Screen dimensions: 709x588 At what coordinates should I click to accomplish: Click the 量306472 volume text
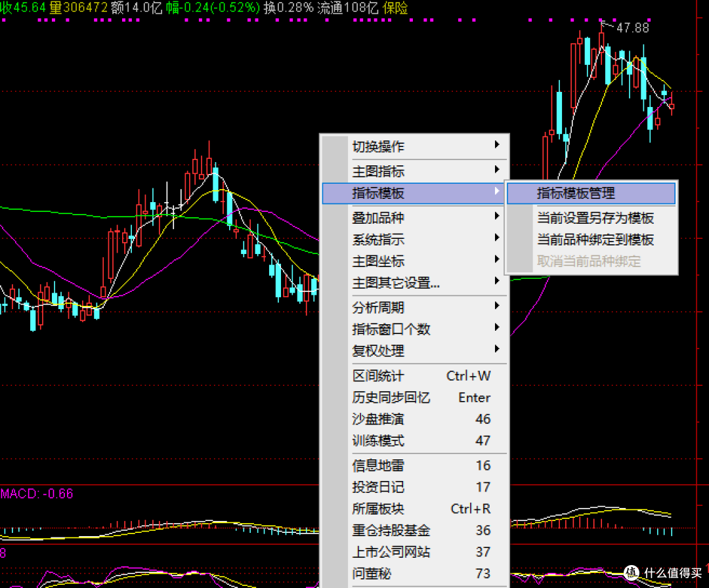click(x=78, y=8)
